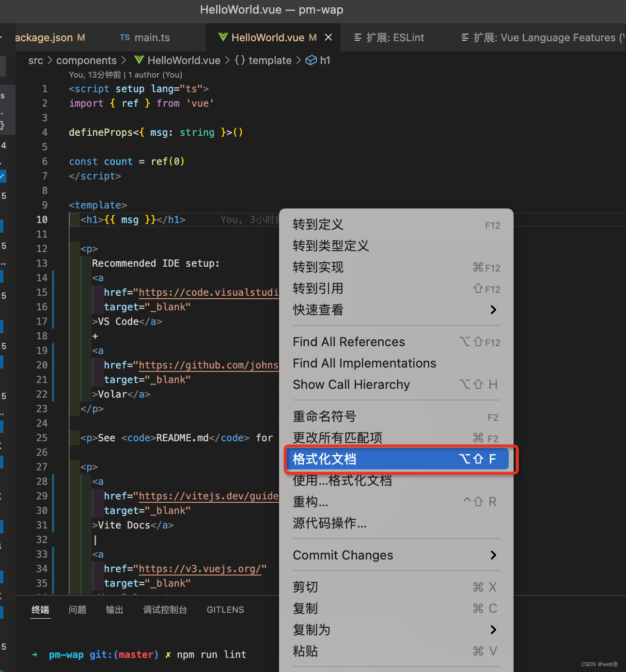Click the </script> closing tag line

[x=95, y=176]
